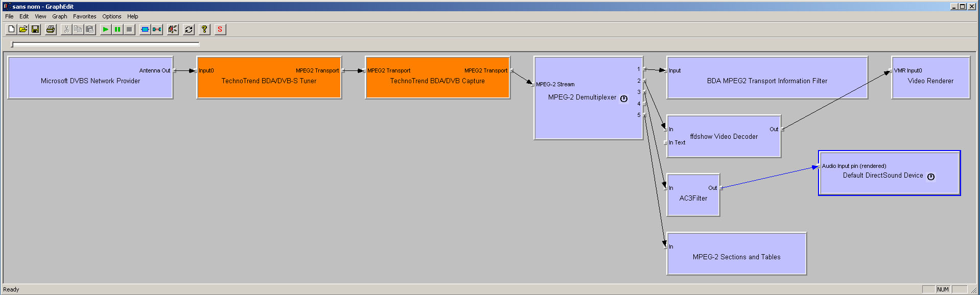
Task: Open the Graph menu
Action: point(60,16)
